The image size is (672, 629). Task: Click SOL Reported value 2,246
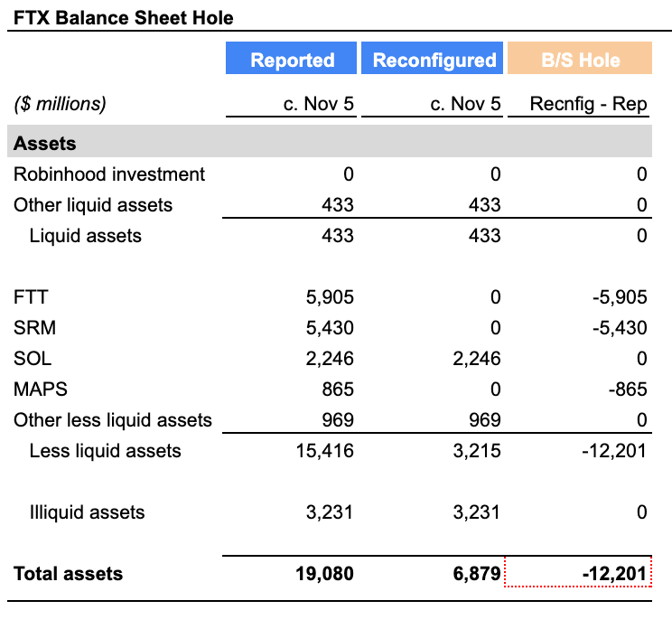pyautogui.click(x=330, y=360)
